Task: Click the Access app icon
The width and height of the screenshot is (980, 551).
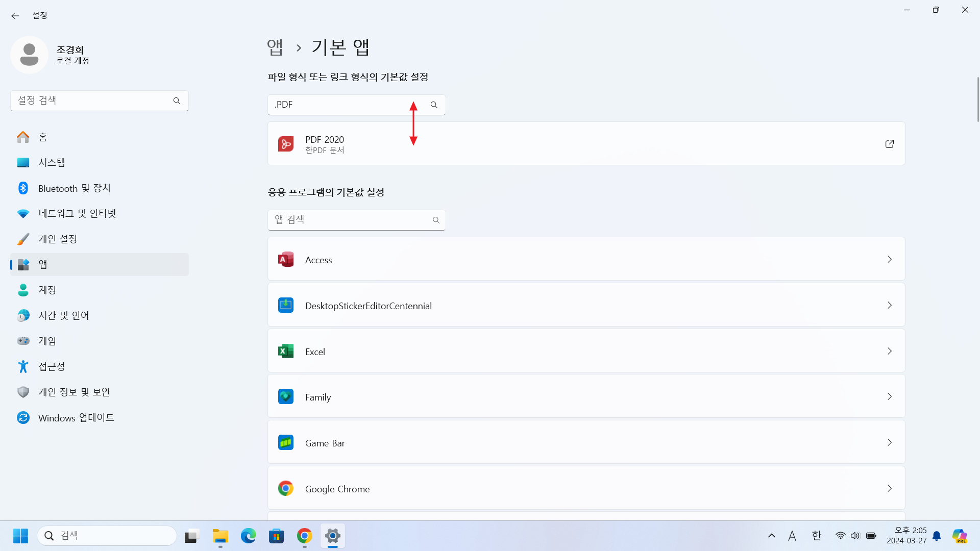Action: [286, 259]
